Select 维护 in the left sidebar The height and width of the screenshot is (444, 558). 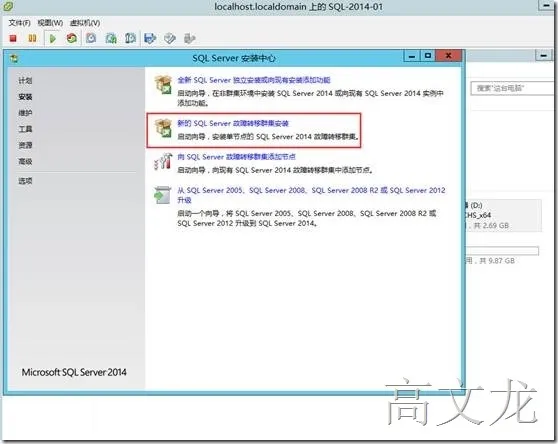[25, 113]
